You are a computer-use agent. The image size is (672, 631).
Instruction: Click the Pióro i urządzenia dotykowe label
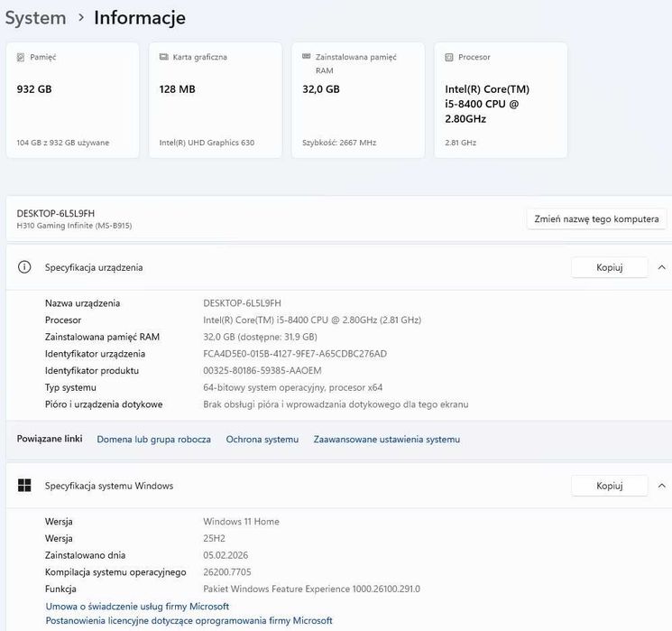(104, 404)
